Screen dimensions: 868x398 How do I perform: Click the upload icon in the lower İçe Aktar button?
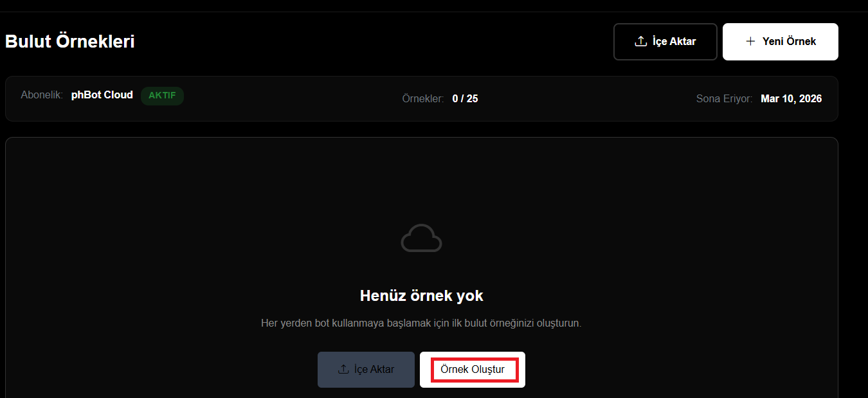point(343,370)
